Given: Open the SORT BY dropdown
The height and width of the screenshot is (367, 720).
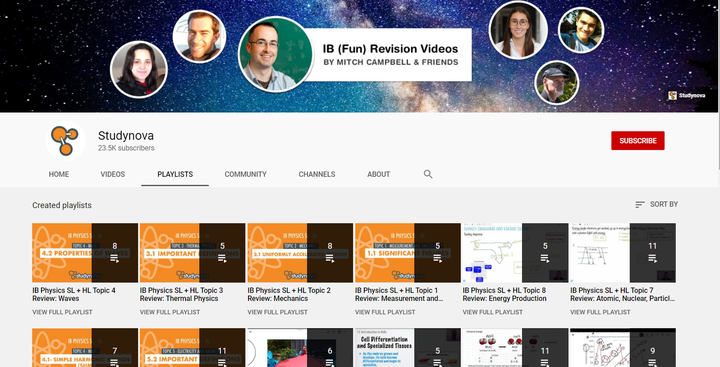Looking at the screenshot, I should click(x=657, y=204).
